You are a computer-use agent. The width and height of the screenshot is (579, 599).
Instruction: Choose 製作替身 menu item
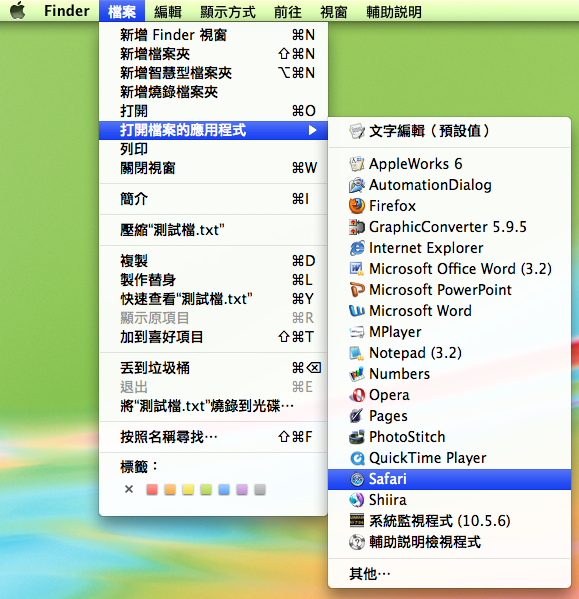pyautogui.click(x=213, y=280)
